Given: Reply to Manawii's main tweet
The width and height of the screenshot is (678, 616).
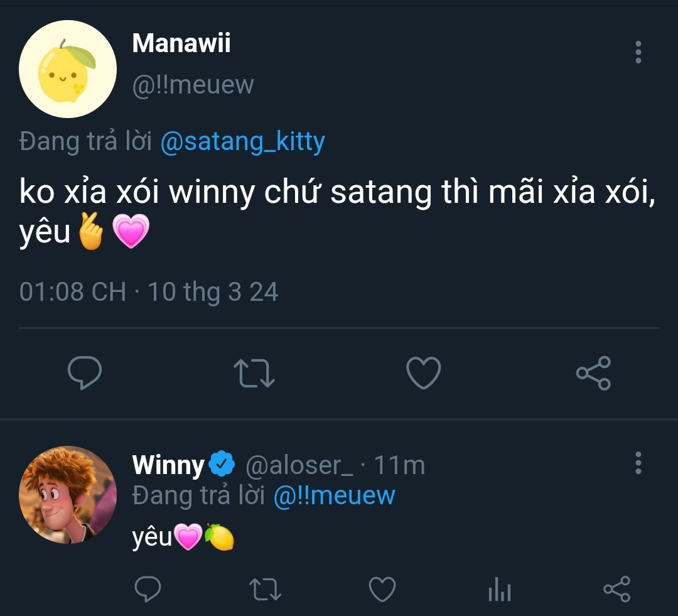Looking at the screenshot, I should [x=85, y=373].
